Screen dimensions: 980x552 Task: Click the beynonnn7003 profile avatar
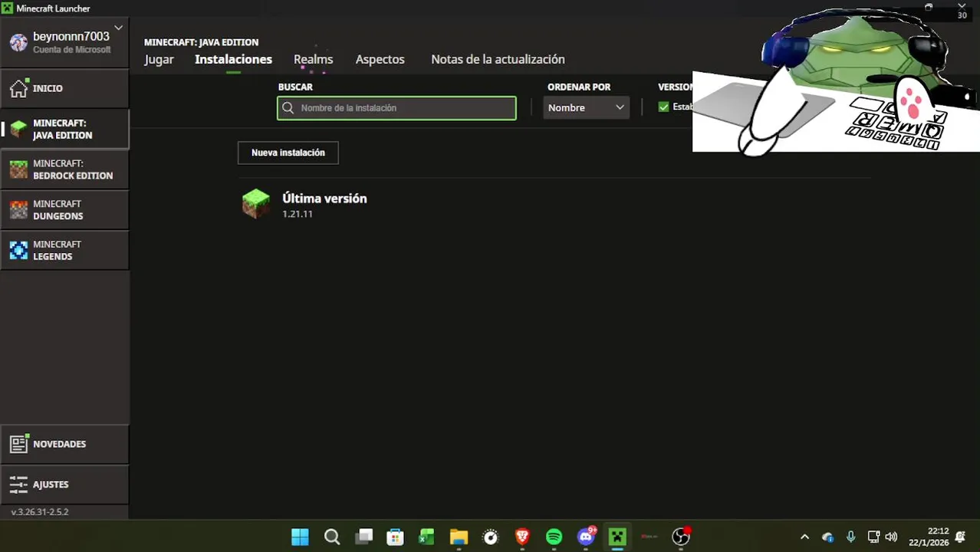[x=18, y=42]
